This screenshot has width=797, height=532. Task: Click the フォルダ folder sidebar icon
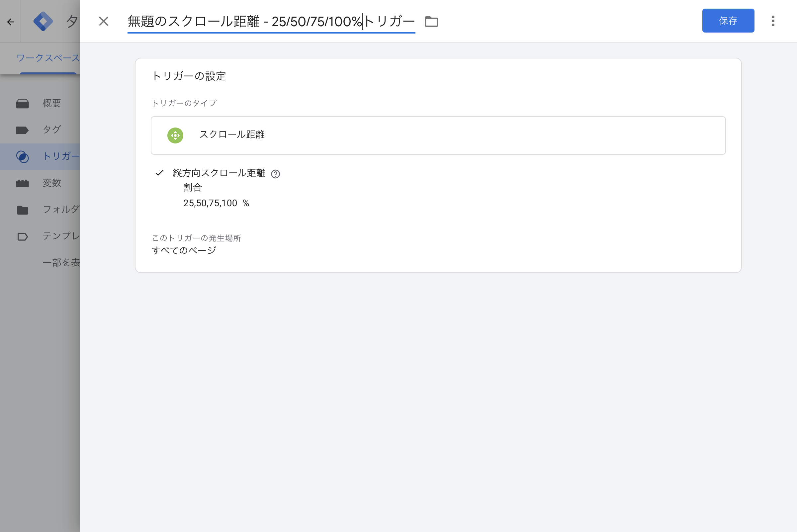pos(22,210)
